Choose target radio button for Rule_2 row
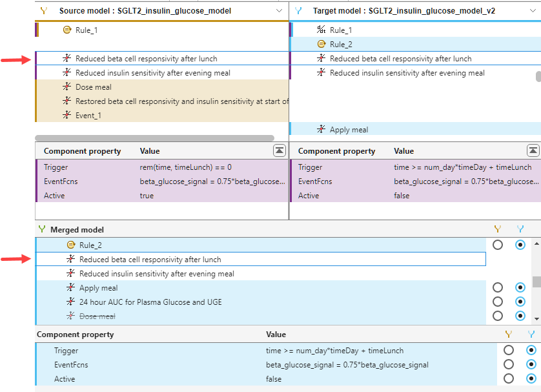 click(x=520, y=245)
